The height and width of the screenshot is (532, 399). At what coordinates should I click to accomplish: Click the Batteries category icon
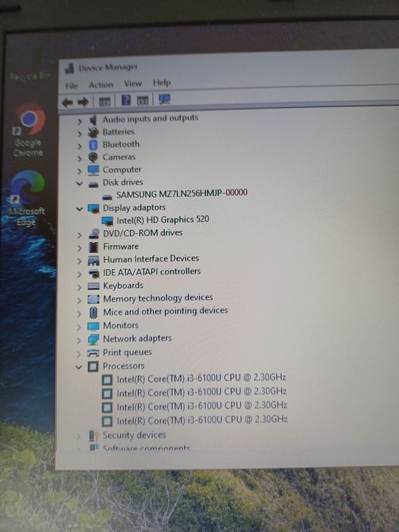pyautogui.click(x=93, y=132)
